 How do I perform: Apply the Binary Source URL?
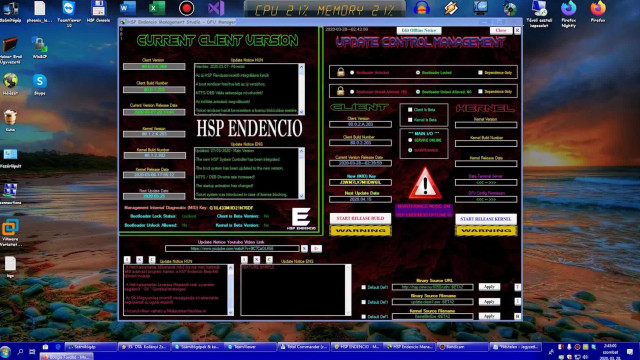(489, 287)
